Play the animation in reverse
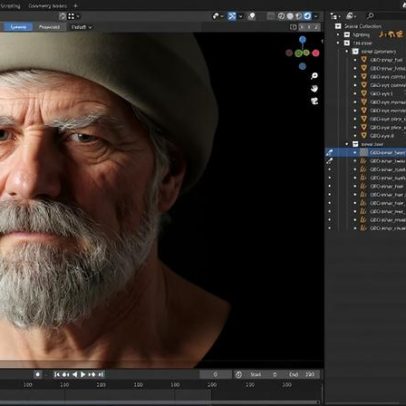Viewport: 406px width, 406px height. (75, 375)
